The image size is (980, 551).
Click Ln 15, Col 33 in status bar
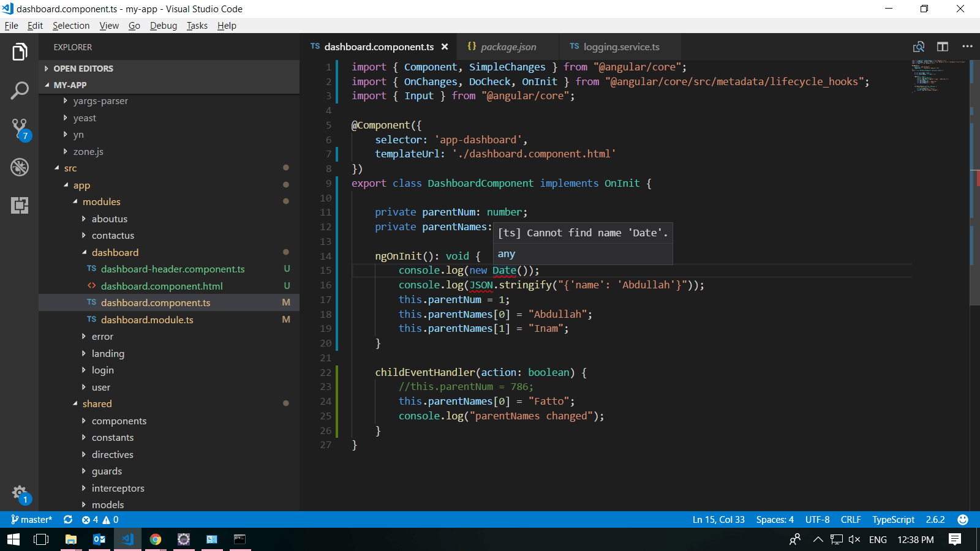[x=718, y=520]
